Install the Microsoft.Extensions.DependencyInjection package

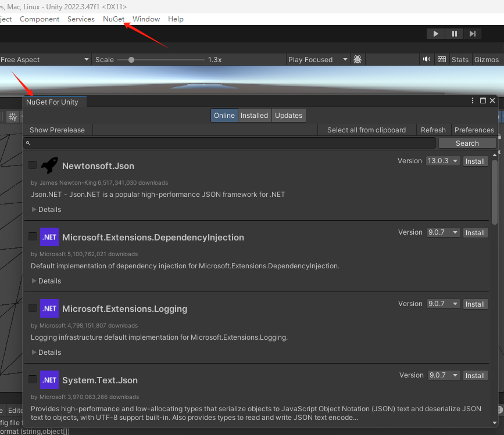coord(475,232)
